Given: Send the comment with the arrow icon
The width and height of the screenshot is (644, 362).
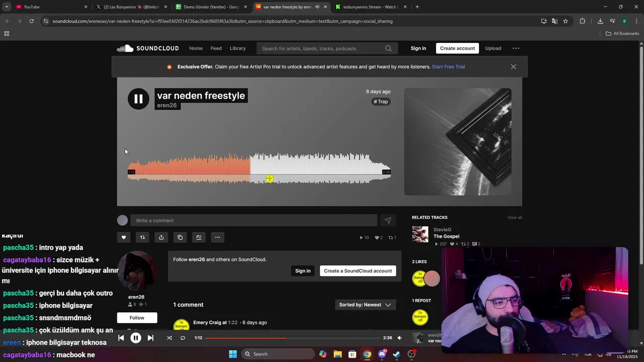Looking at the screenshot, I should tap(388, 220).
